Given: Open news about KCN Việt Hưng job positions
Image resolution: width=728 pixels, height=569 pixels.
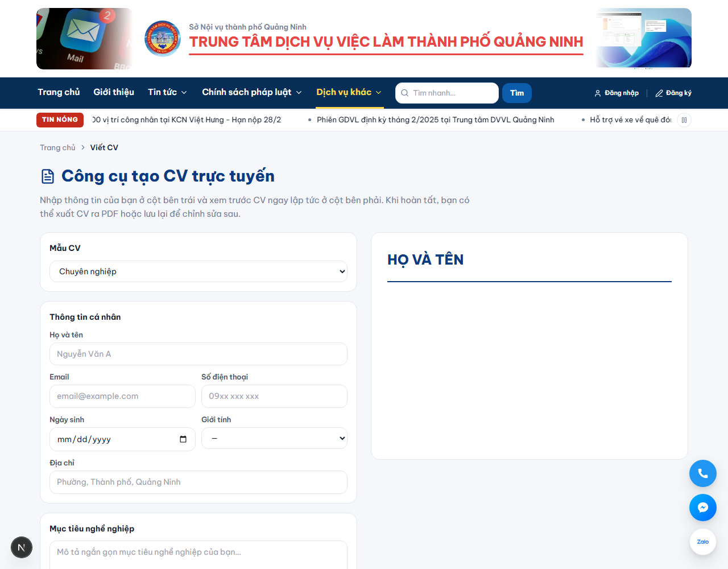Looking at the screenshot, I should 187,119.
